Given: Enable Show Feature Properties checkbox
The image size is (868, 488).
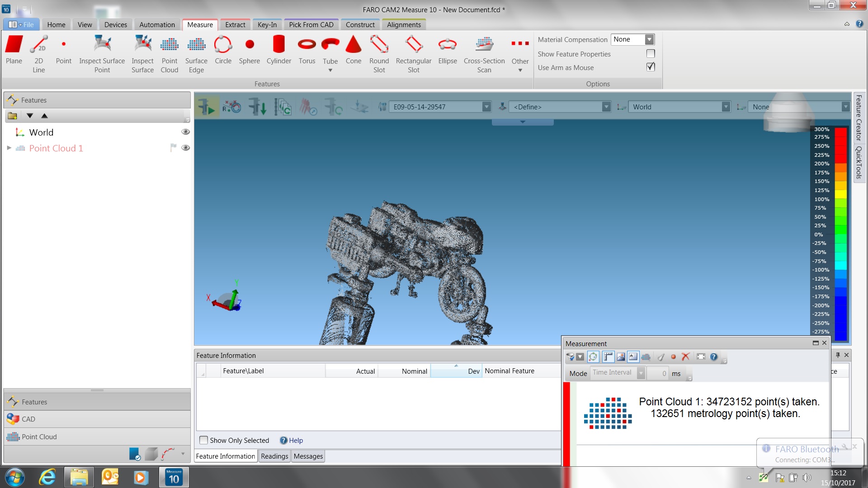Looking at the screenshot, I should 651,54.
